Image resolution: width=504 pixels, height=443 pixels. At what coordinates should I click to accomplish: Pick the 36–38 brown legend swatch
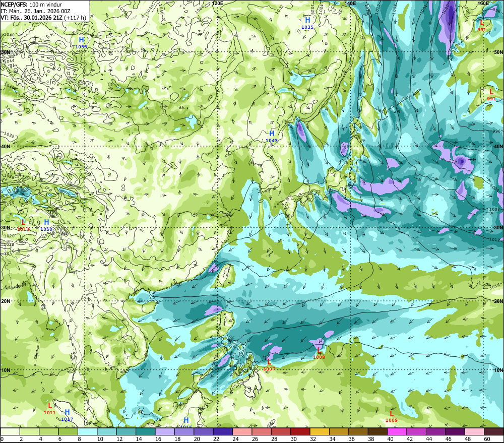point(358,431)
